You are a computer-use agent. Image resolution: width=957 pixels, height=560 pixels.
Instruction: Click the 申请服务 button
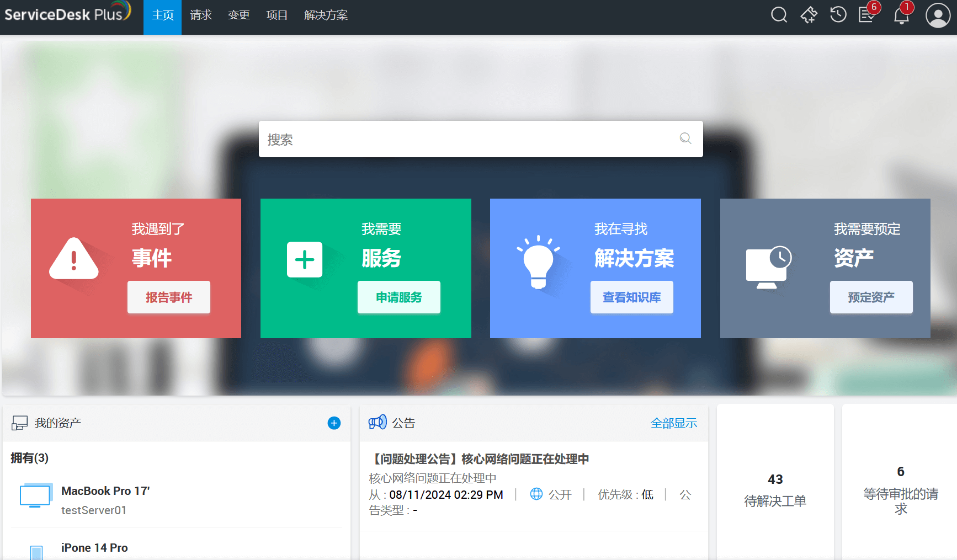[398, 297]
